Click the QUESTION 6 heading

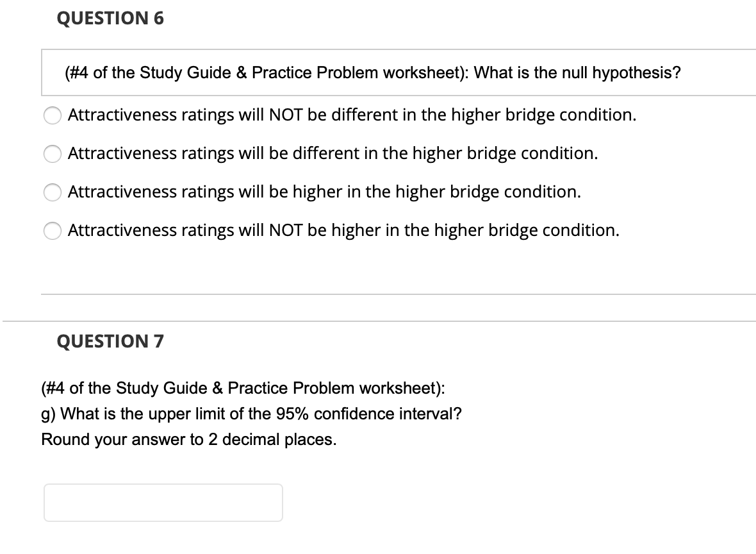click(111, 18)
